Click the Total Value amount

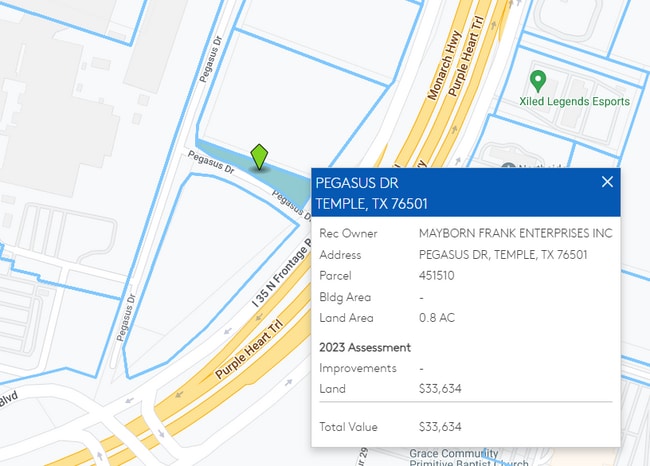[x=440, y=426]
